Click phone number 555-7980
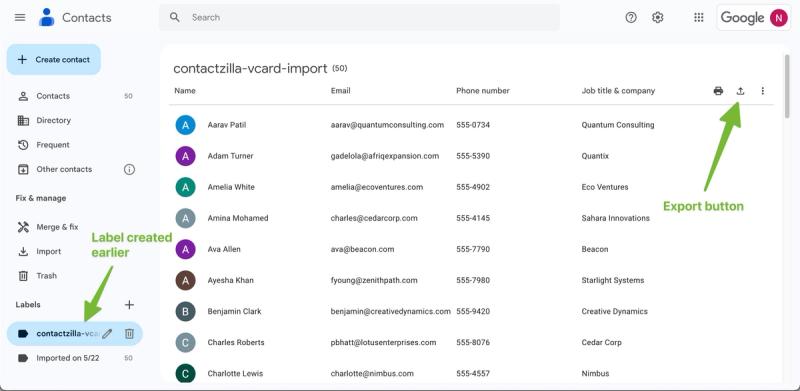 tap(473, 281)
